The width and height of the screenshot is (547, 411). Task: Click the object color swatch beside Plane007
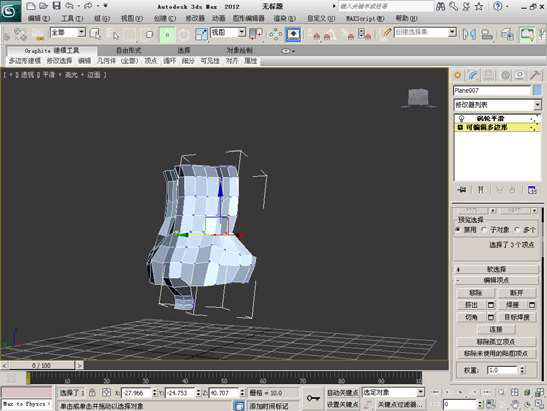pyautogui.click(x=538, y=90)
